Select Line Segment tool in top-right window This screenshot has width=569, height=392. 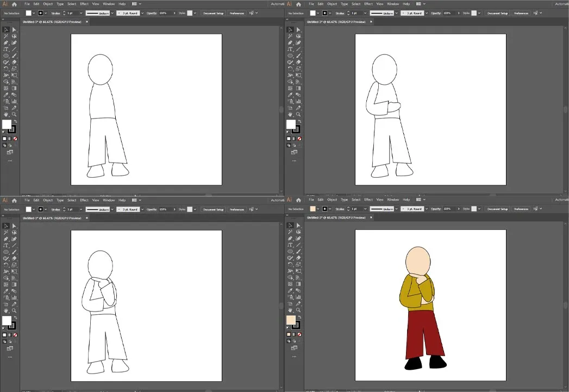click(298, 49)
